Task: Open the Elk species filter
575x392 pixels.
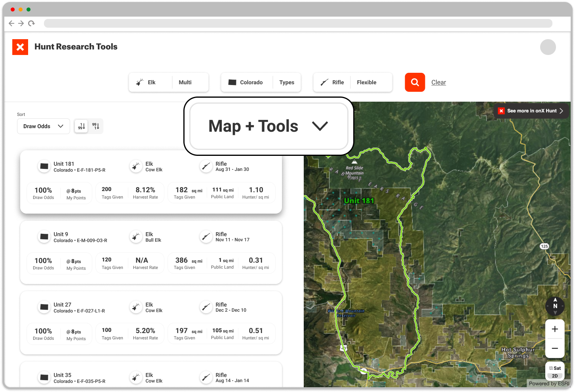Action: [x=151, y=82]
